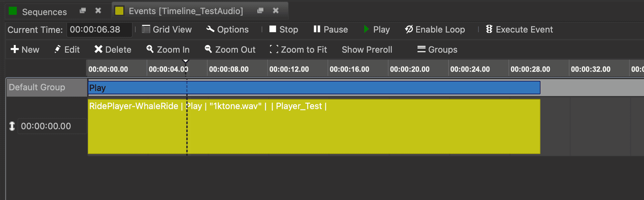Image resolution: width=644 pixels, height=200 pixels.
Task: Click the playhead marker on ruler
Action: click(185, 62)
